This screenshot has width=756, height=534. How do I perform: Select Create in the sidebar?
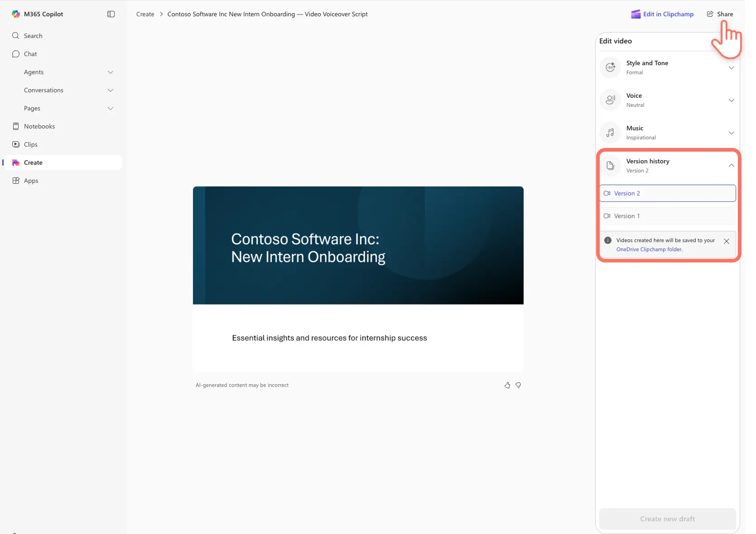(63, 162)
